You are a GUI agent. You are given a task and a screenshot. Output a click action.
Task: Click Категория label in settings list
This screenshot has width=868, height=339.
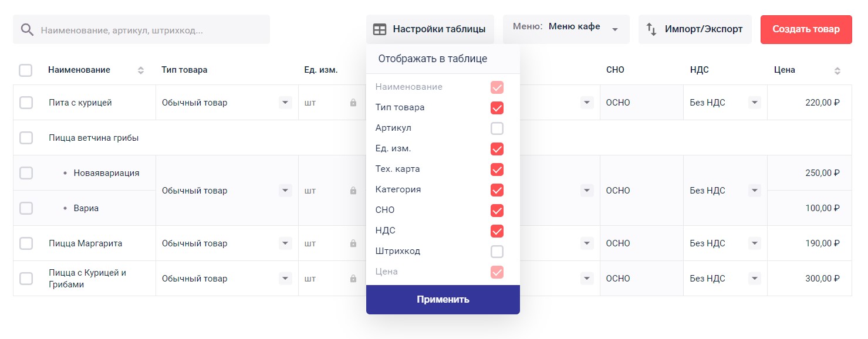pyautogui.click(x=398, y=189)
